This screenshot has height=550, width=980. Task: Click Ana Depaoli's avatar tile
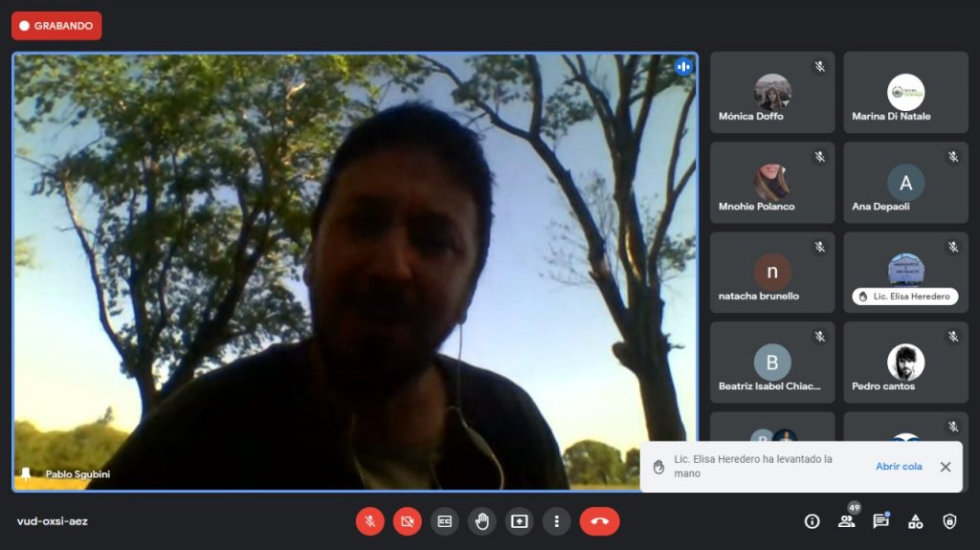(905, 183)
